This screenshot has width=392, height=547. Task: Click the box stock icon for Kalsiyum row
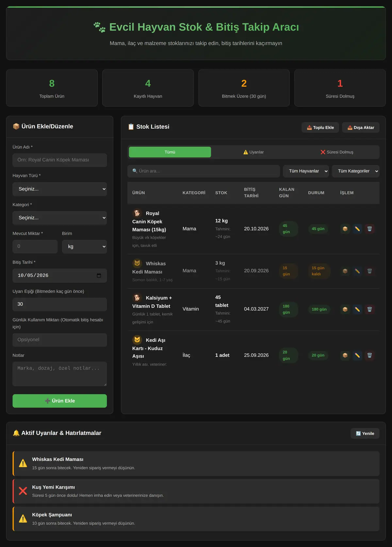(345, 309)
